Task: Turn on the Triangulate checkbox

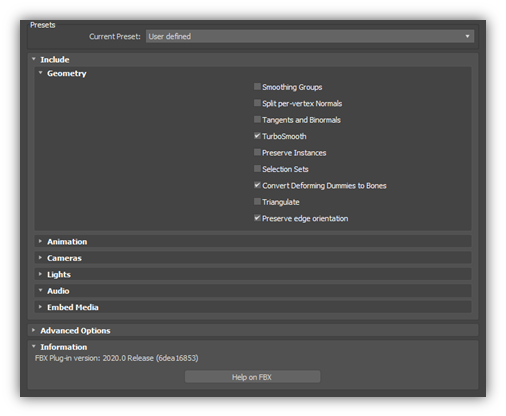Action: tap(257, 201)
